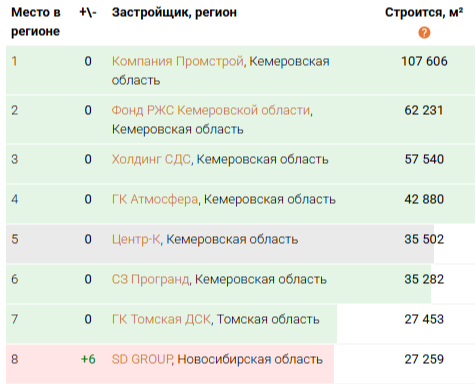Click the 62 231 area value

(424, 110)
